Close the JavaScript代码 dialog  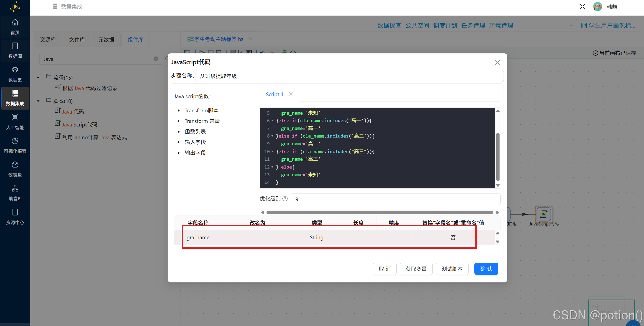(497, 62)
